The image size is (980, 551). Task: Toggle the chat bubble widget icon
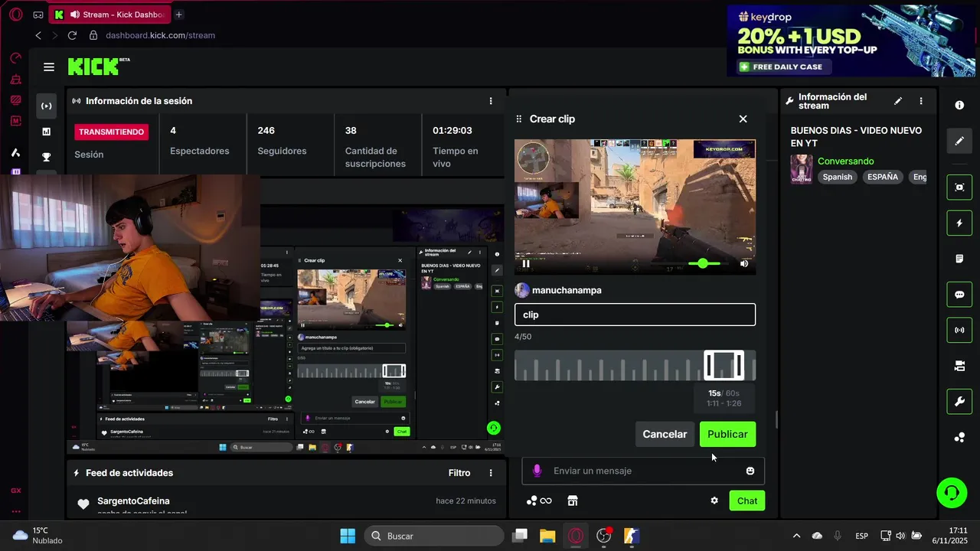pyautogui.click(x=959, y=295)
